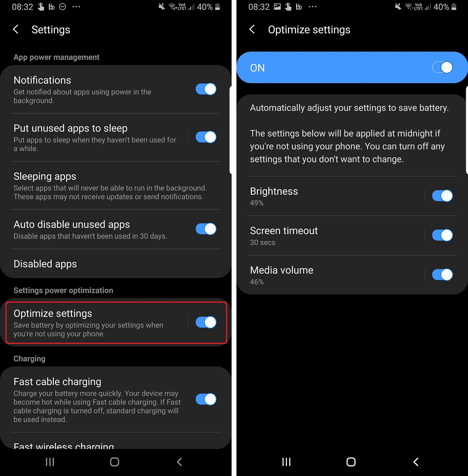Enable Optimize settings toggle
Image resolution: width=468 pixels, height=476 pixels.
point(207,323)
